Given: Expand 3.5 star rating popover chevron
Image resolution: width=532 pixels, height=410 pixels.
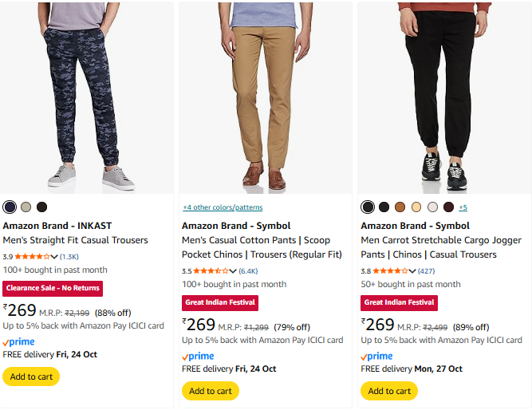Looking at the screenshot, I should tap(233, 271).
